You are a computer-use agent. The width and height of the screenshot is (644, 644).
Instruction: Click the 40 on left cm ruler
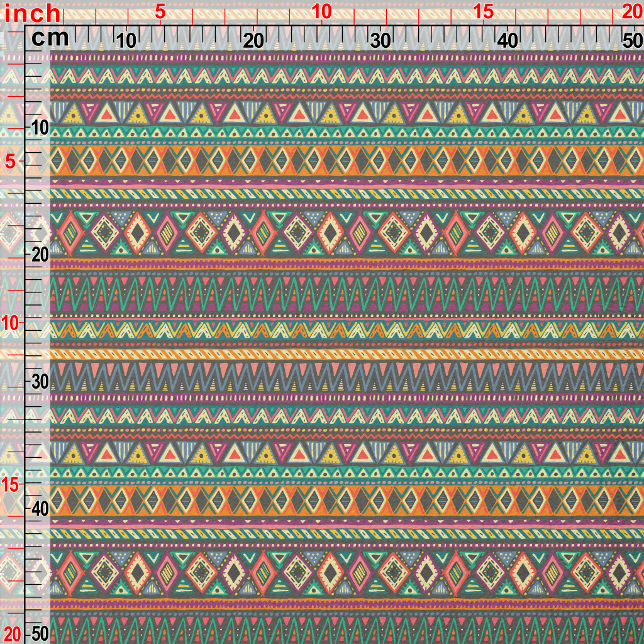[40, 508]
